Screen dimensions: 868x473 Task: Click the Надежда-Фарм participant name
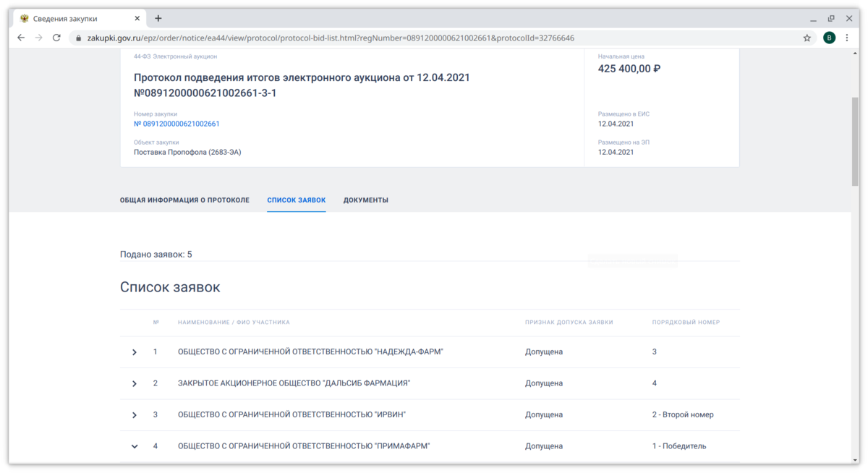(x=310, y=351)
